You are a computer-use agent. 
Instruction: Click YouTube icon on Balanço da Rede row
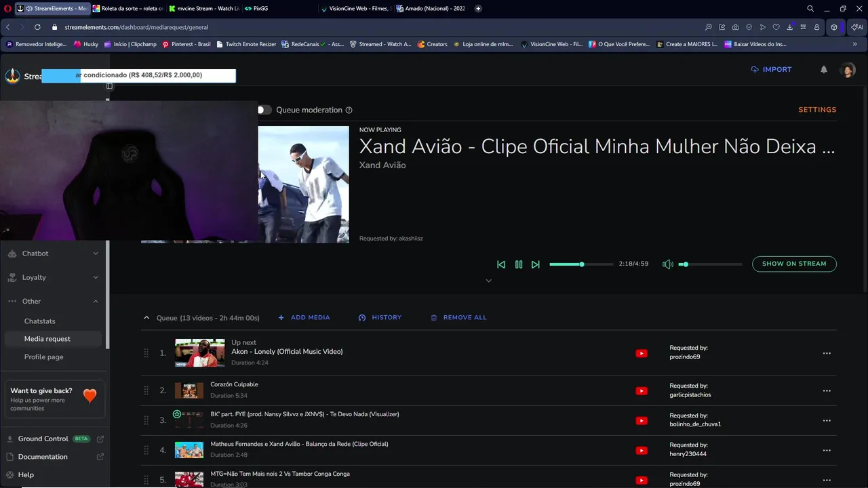click(x=642, y=450)
